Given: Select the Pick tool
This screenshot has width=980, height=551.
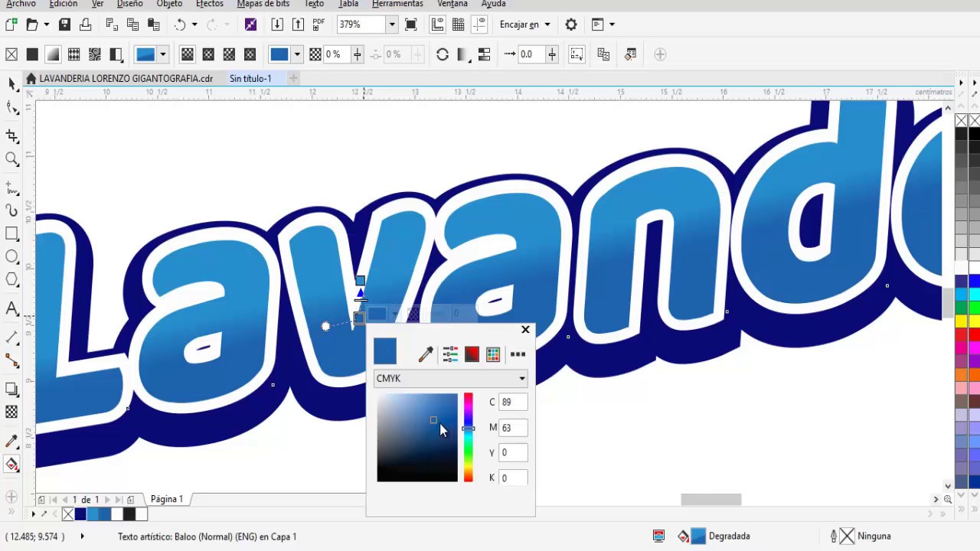Looking at the screenshot, I should 11,83.
